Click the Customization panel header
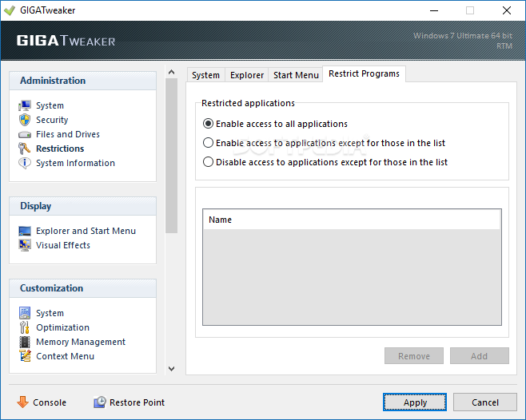Viewport: 526px width, 420px height. tap(82, 288)
